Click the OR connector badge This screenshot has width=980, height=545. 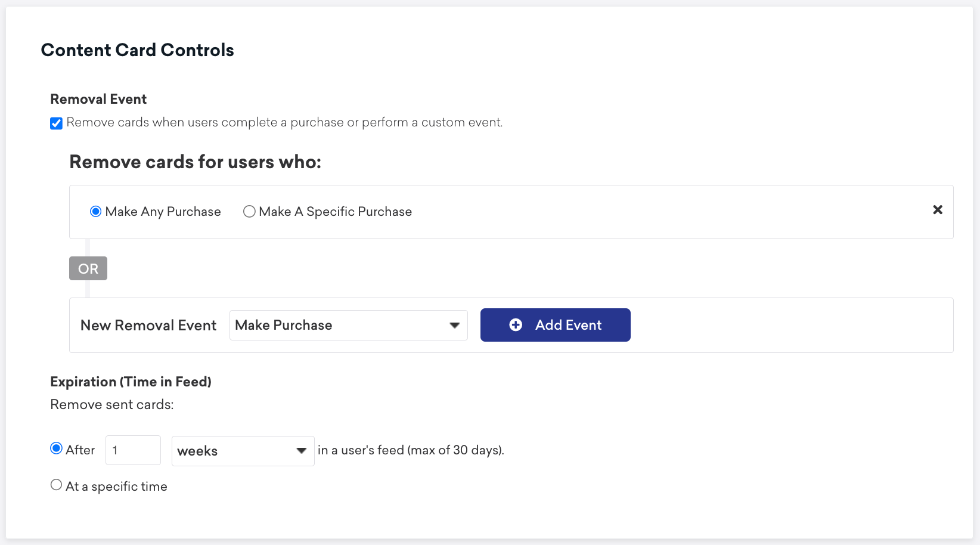tap(88, 268)
